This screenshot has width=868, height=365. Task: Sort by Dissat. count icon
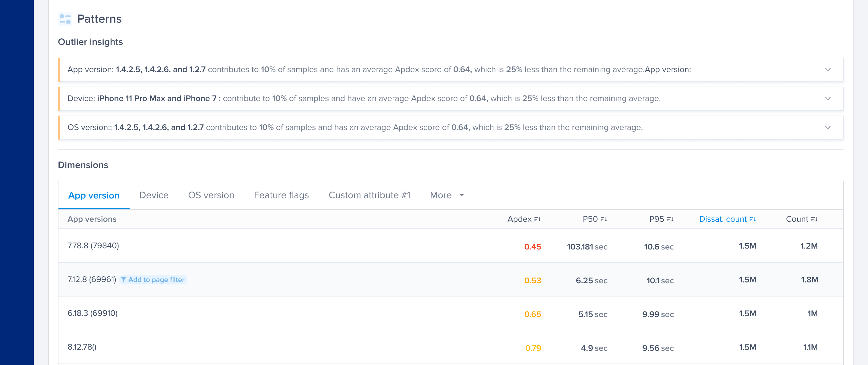(x=753, y=219)
